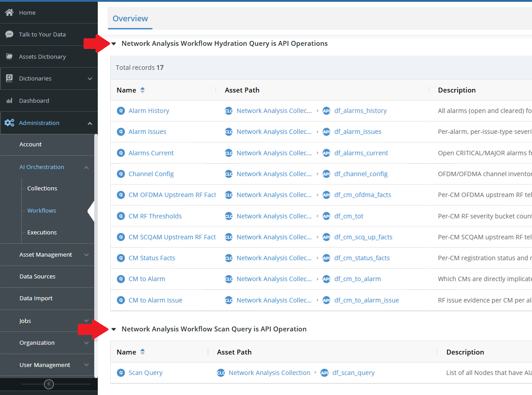Open the Scan Query link
The width and height of the screenshot is (532, 395).
[x=145, y=373]
